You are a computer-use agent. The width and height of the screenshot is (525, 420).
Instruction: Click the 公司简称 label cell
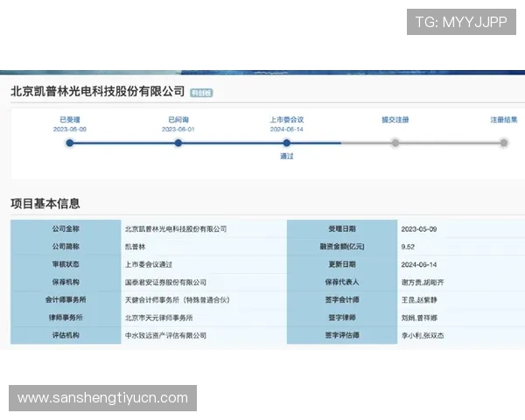66,247
